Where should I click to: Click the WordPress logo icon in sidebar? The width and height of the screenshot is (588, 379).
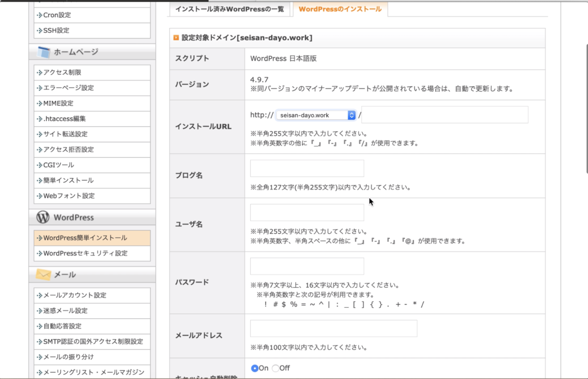pos(43,218)
